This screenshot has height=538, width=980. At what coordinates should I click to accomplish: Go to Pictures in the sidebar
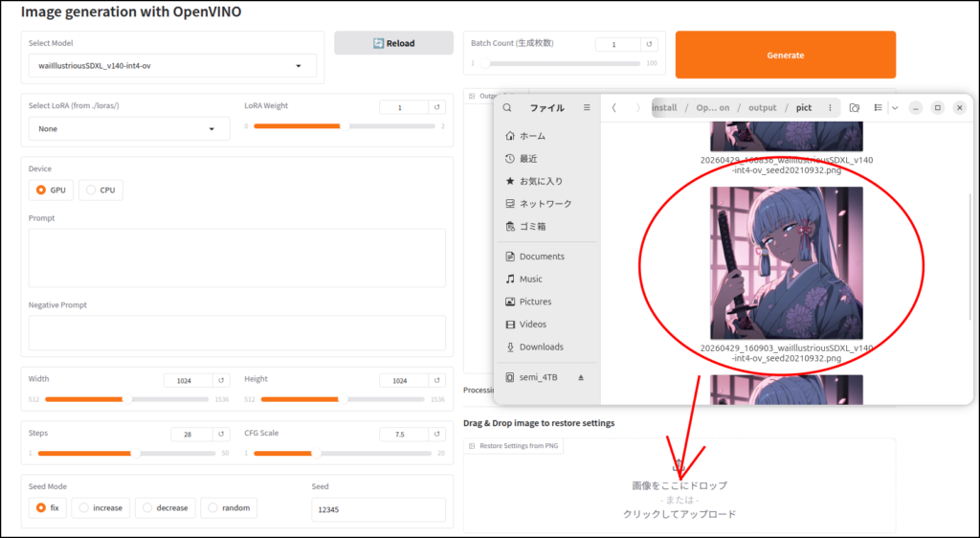pos(535,302)
